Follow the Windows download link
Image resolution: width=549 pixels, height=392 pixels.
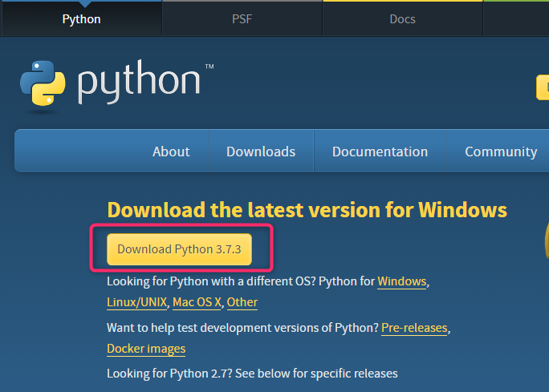tap(402, 281)
